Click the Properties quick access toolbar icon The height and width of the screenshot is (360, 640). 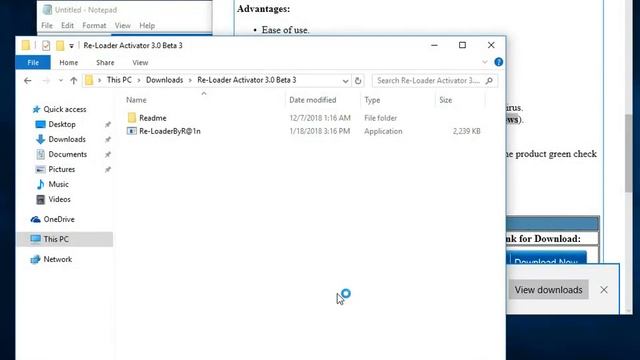coord(46,45)
